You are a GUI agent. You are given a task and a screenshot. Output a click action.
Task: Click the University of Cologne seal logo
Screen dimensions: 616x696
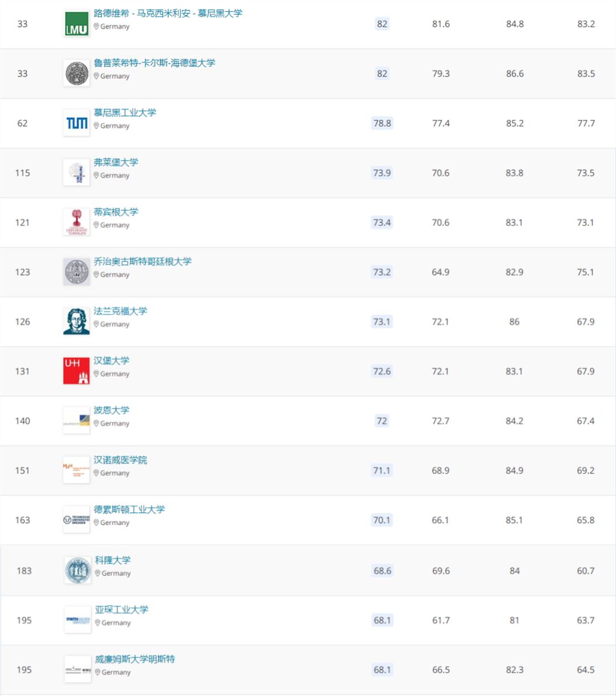click(x=78, y=570)
